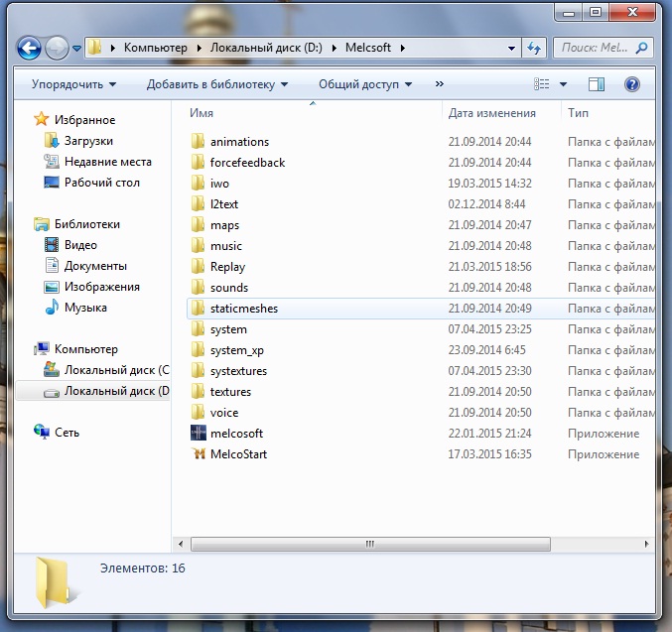The height and width of the screenshot is (632, 672).
Task: Open the view options dropdown arrow
Action: (563, 84)
